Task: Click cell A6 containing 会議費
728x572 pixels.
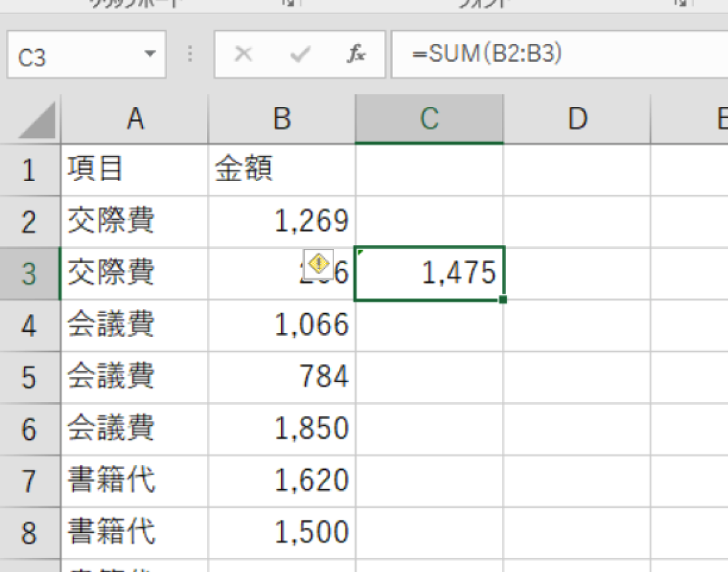Action: pos(135,429)
